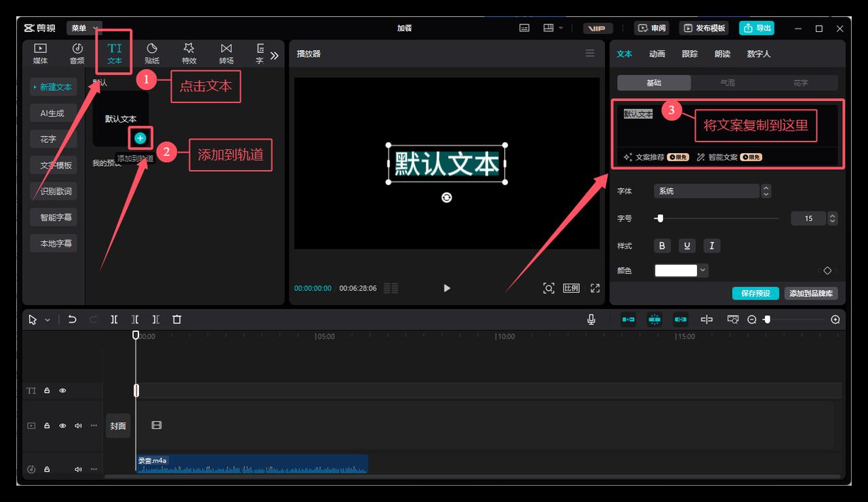The image size is (868, 502).
Task: Expand more tabs with double chevron
Action: tap(274, 56)
